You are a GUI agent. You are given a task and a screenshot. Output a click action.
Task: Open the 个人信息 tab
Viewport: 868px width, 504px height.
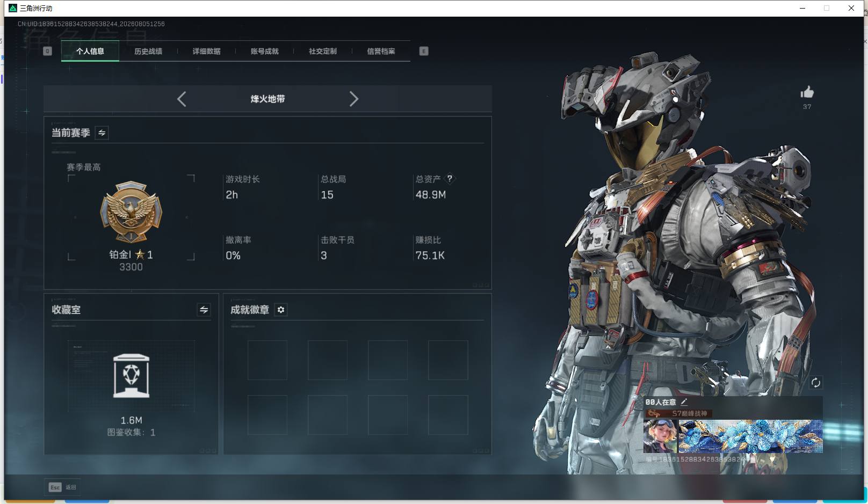(x=90, y=51)
